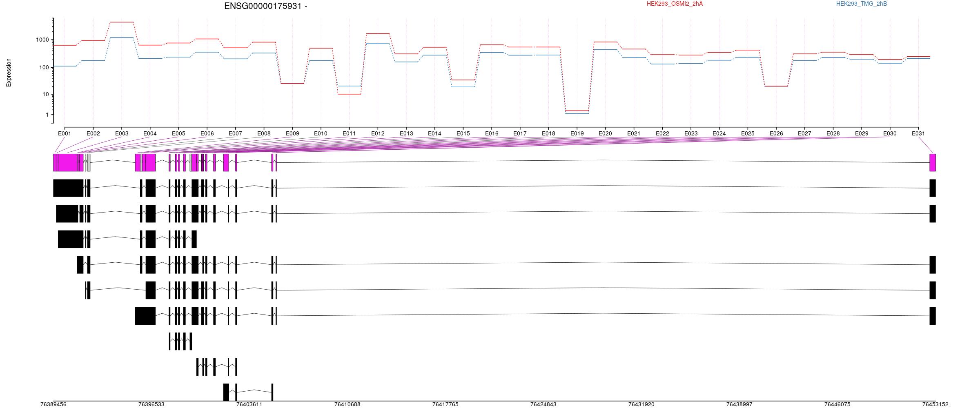Click the exon label E011
Viewport: 980px width, 412px height.
click(349, 133)
